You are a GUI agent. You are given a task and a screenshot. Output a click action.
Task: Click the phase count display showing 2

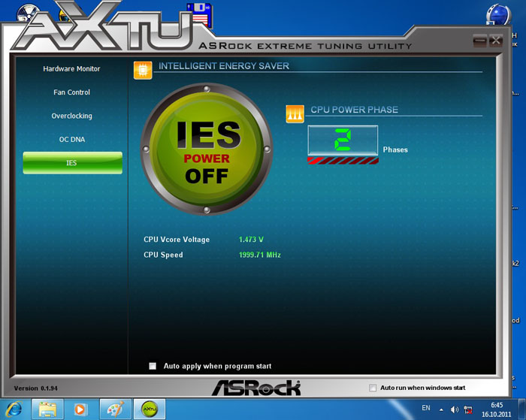click(343, 141)
